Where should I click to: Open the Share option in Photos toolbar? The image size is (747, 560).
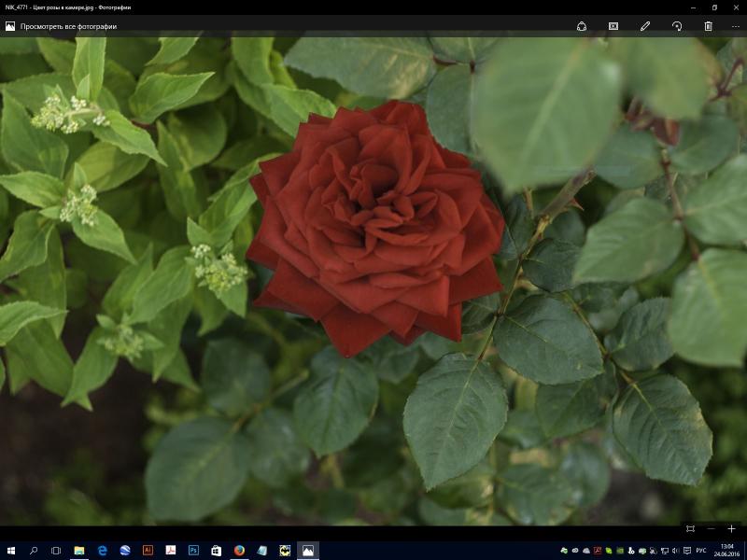pyautogui.click(x=582, y=27)
